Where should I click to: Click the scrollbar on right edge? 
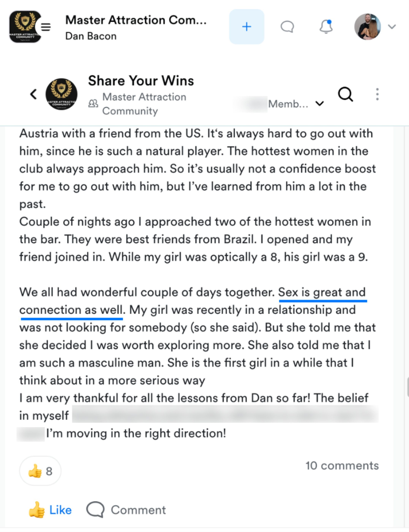[x=408, y=387]
